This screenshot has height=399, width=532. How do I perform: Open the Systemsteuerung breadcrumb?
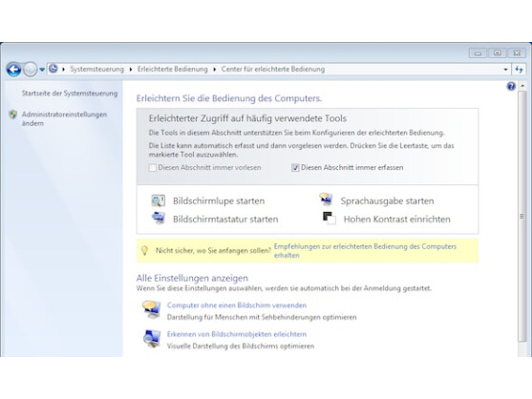(x=97, y=69)
